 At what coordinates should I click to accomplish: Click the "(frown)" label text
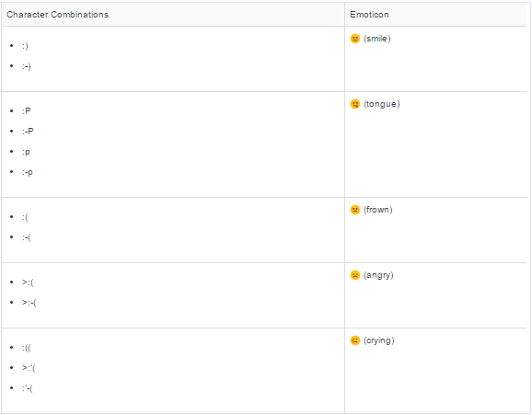coord(378,210)
